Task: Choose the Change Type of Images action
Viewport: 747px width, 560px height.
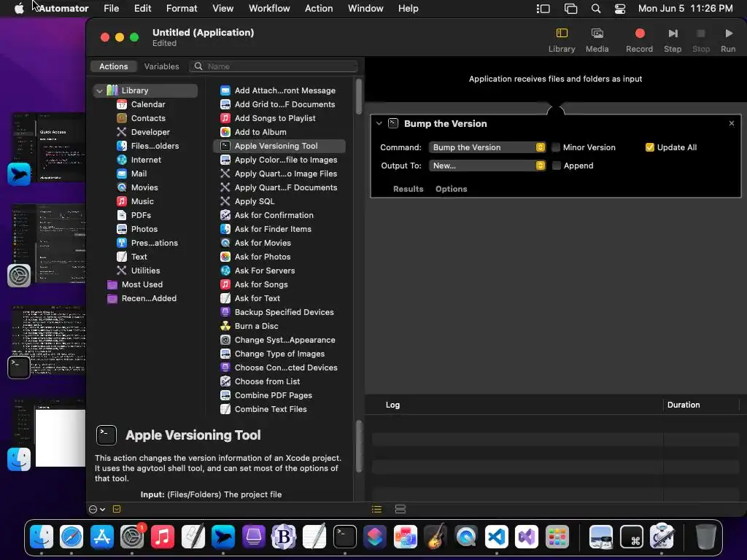Action: click(279, 354)
